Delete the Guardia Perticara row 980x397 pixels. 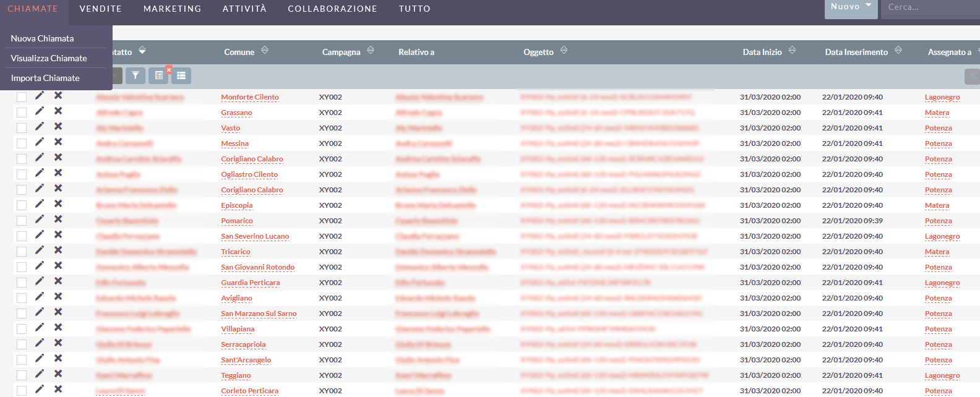point(58,281)
